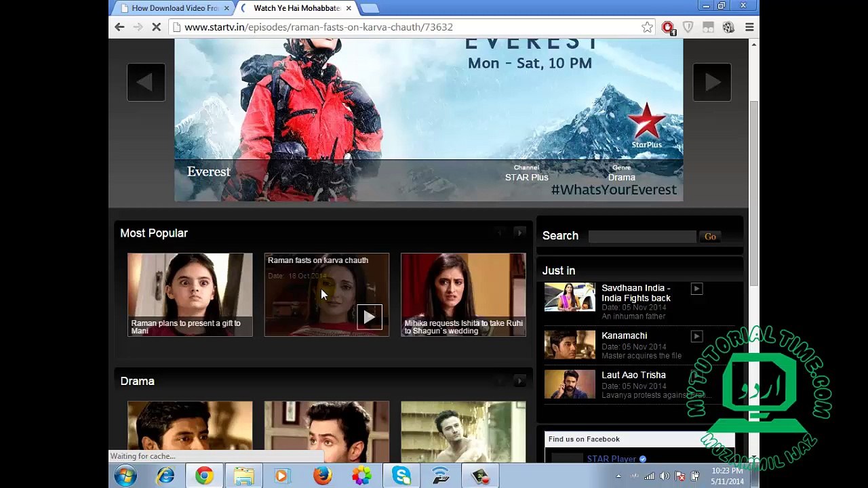The height and width of the screenshot is (488, 868).
Task: Open the network signal tray icon
Action: click(650, 476)
